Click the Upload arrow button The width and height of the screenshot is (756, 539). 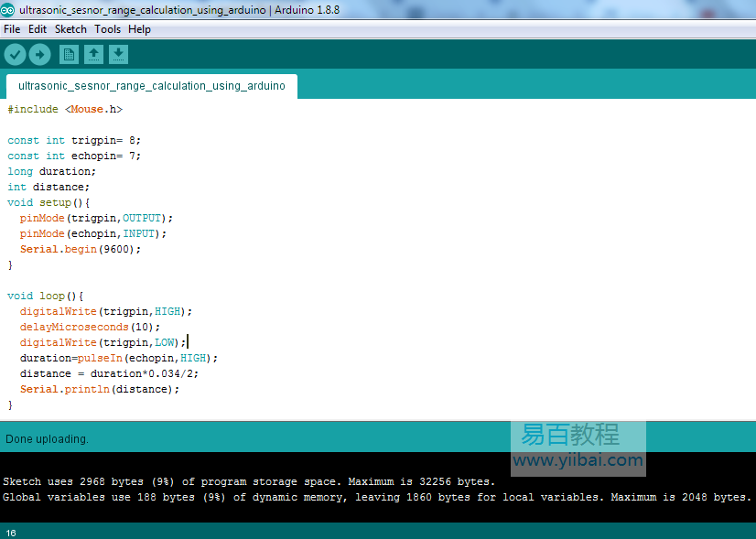[x=39, y=55]
